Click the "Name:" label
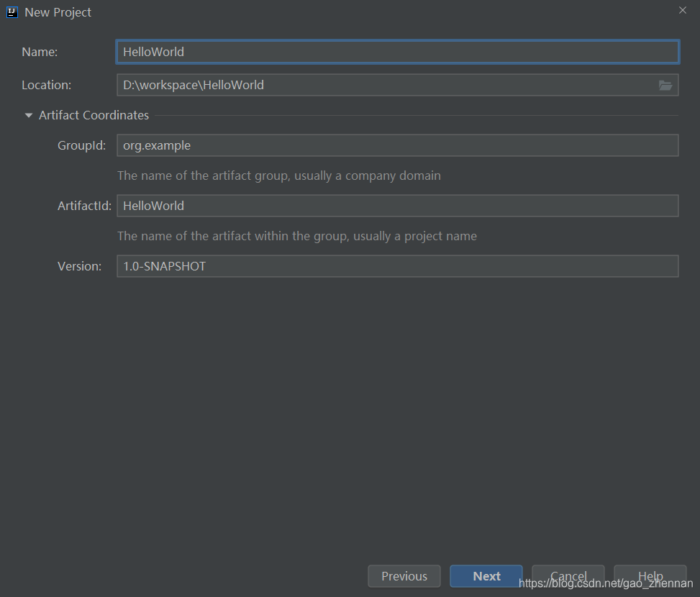This screenshot has height=597, width=700. pyautogui.click(x=40, y=52)
